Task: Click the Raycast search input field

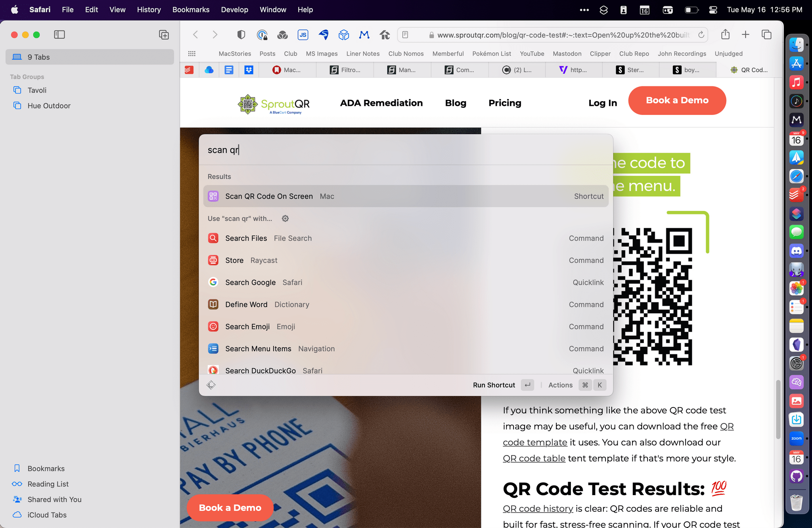Action: (406, 149)
